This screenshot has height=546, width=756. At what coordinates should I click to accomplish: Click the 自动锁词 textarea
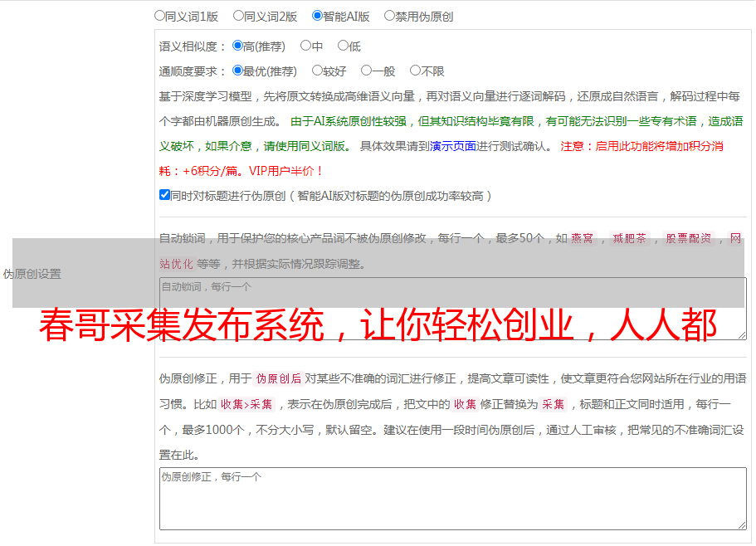[453, 309]
